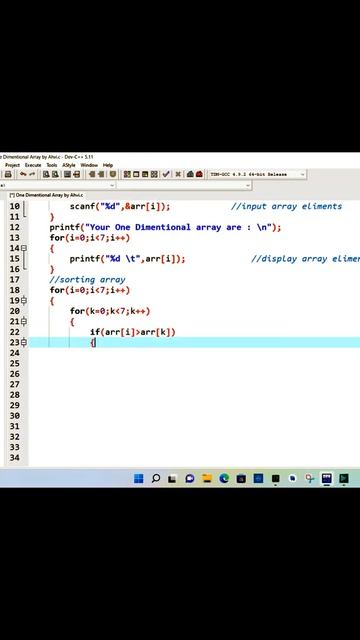Click the //input array eliments comment
The height and width of the screenshot is (640, 360).
coord(287,207)
